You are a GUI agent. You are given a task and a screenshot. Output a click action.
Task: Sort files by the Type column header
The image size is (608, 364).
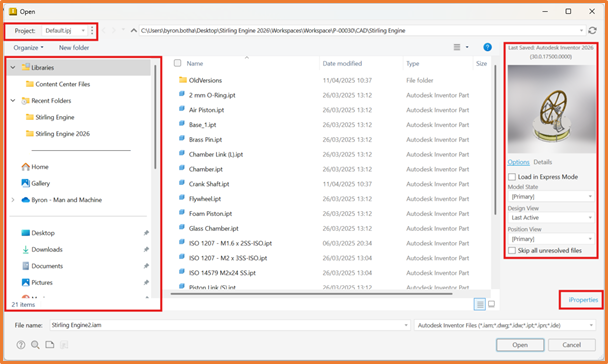(x=413, y=63)
